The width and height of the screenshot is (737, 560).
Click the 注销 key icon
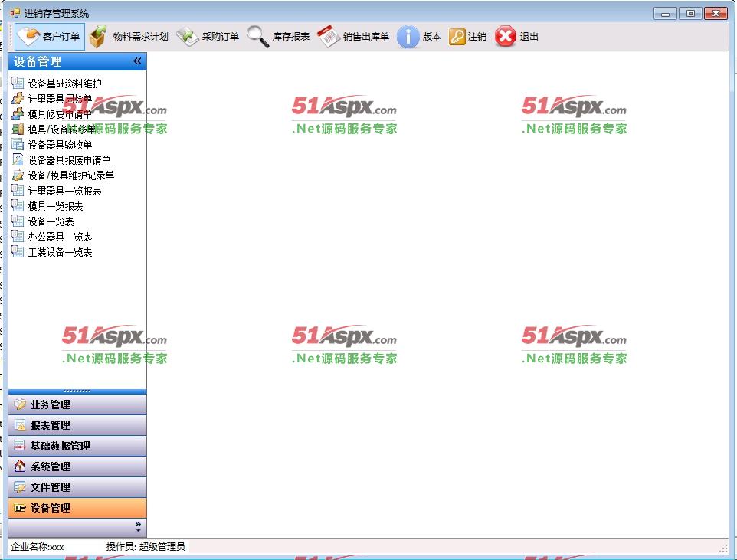coord(457,36)
